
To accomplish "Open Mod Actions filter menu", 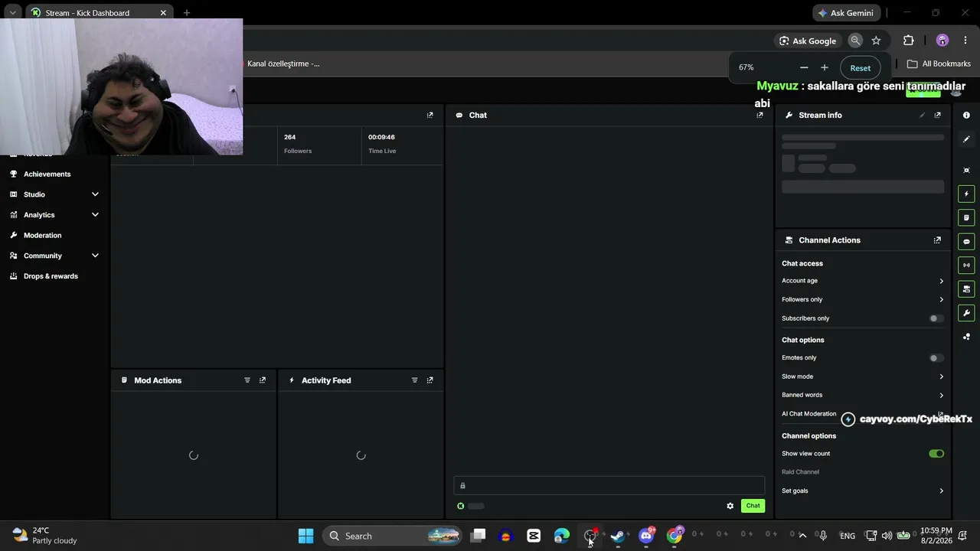I will point(247,380).
